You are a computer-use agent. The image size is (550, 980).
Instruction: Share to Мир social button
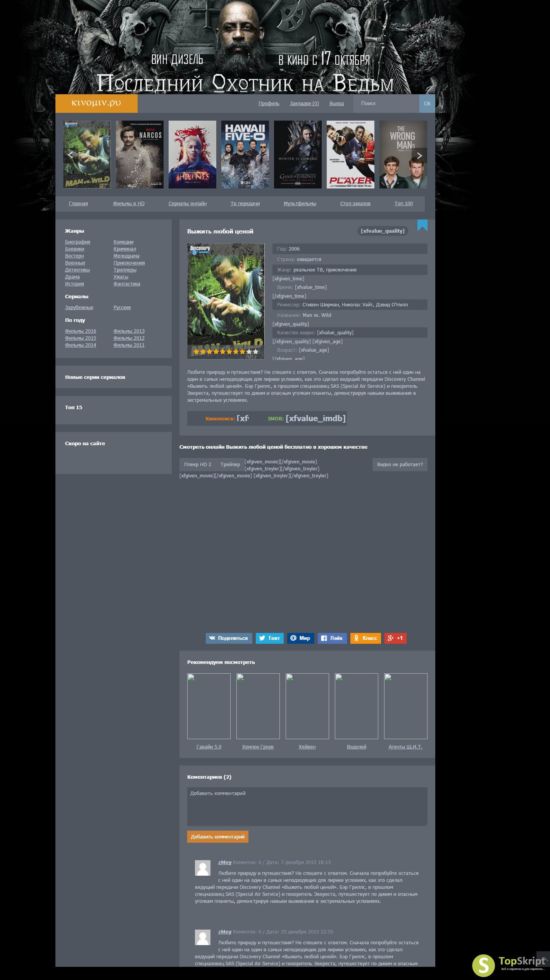301,638
